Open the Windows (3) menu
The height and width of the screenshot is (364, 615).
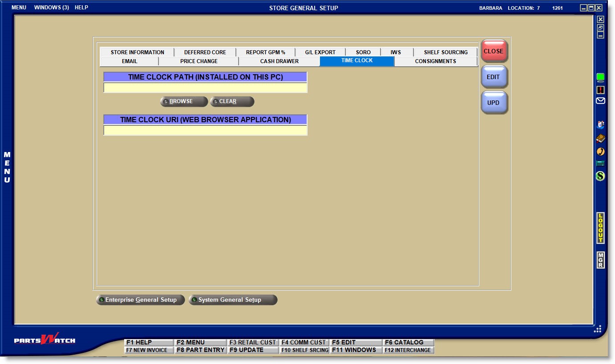coord(51,8)
